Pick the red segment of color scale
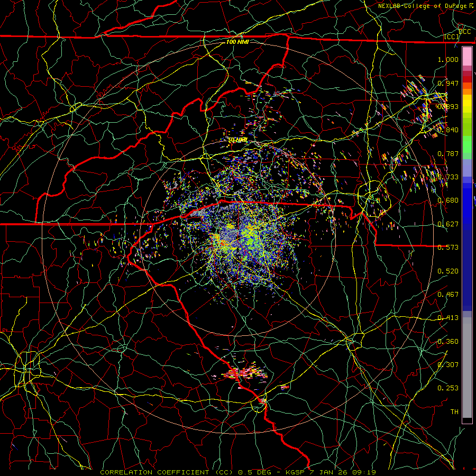 [x=467, y=79]
